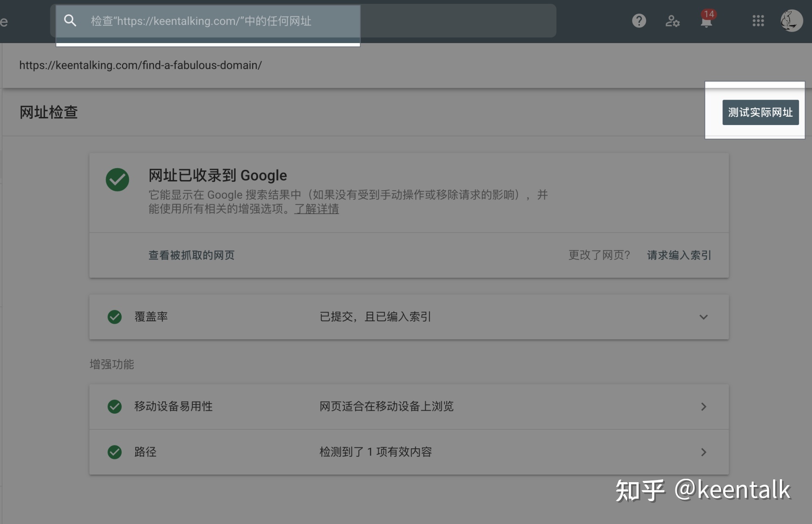This screenshot has width=812, height=524.
Task: Open the 了解详情 link
Action: 316,209
